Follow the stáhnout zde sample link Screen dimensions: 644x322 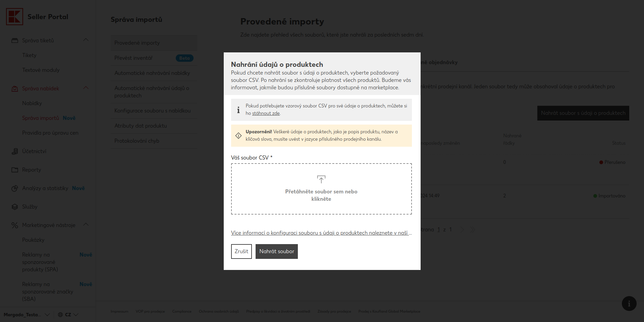coord(266,113)
